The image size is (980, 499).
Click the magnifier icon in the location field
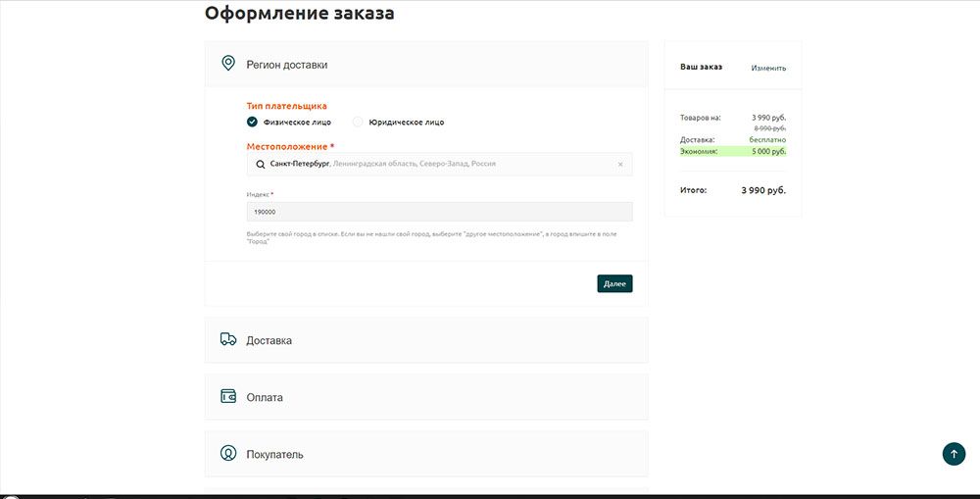tap(261, 164)
